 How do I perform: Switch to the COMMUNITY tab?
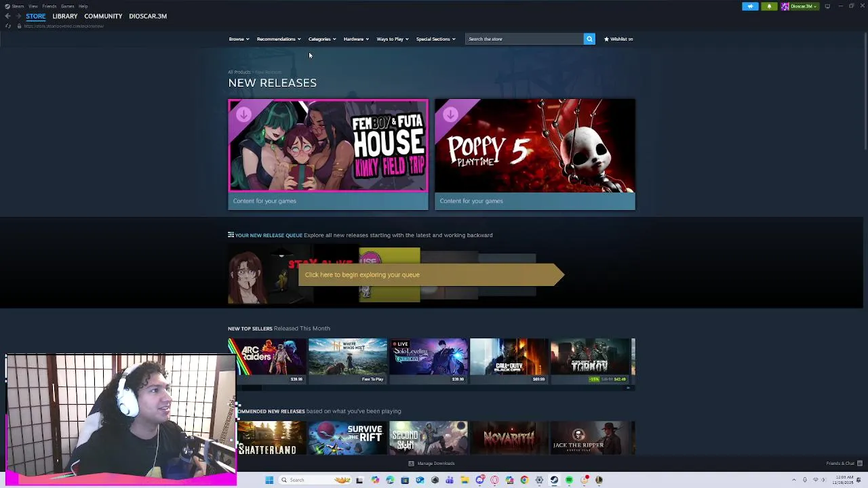(x=103, y=16)
